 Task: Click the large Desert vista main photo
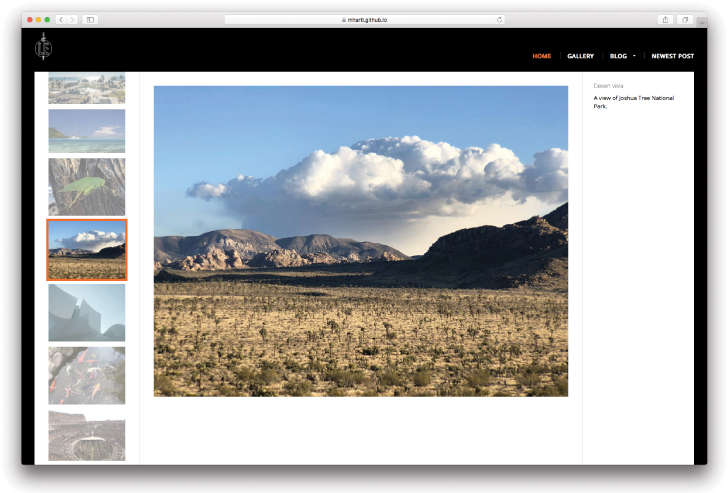coord(360,240)
